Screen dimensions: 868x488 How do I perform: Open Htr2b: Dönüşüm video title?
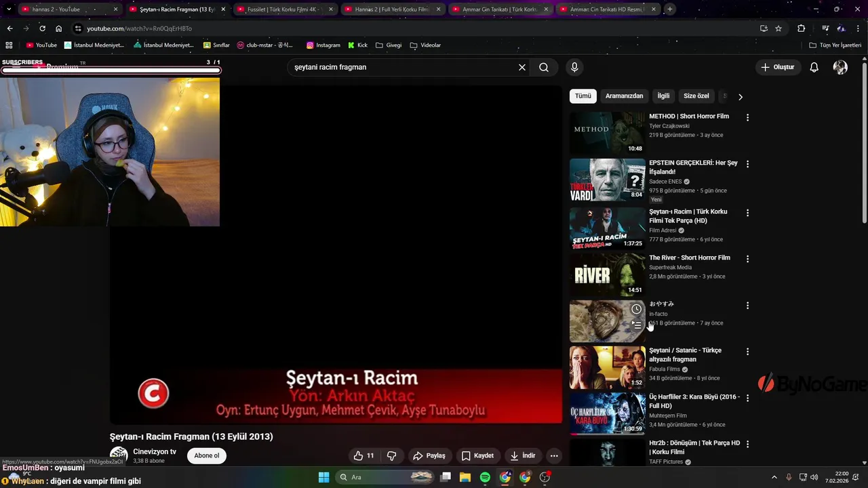(x=694, y=447)
